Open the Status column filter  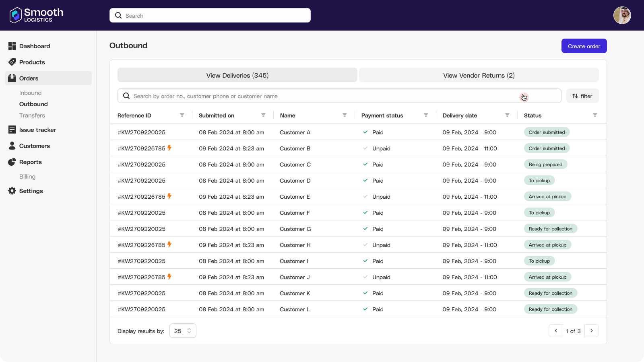[x=596, y=115]
